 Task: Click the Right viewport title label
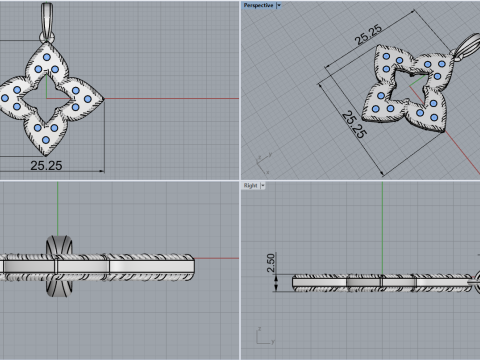tap(250, 186)
